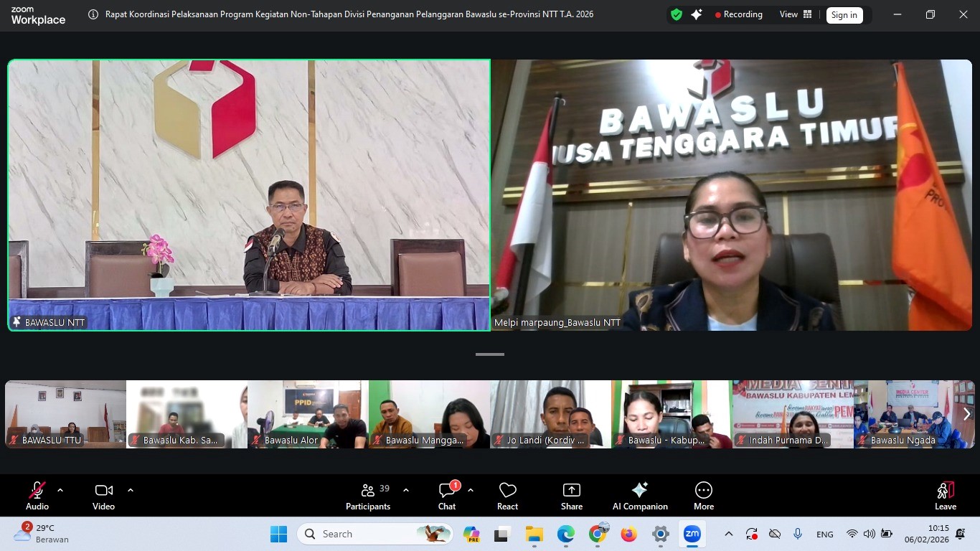The image size is (980, 551).
Task: Open the React emoji menu
Action: click(x=508, y=496)
